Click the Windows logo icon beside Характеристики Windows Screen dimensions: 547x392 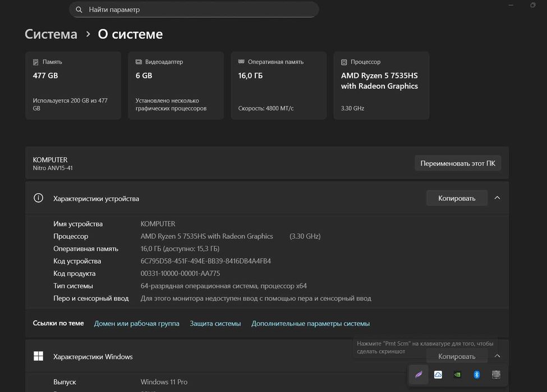38,356
